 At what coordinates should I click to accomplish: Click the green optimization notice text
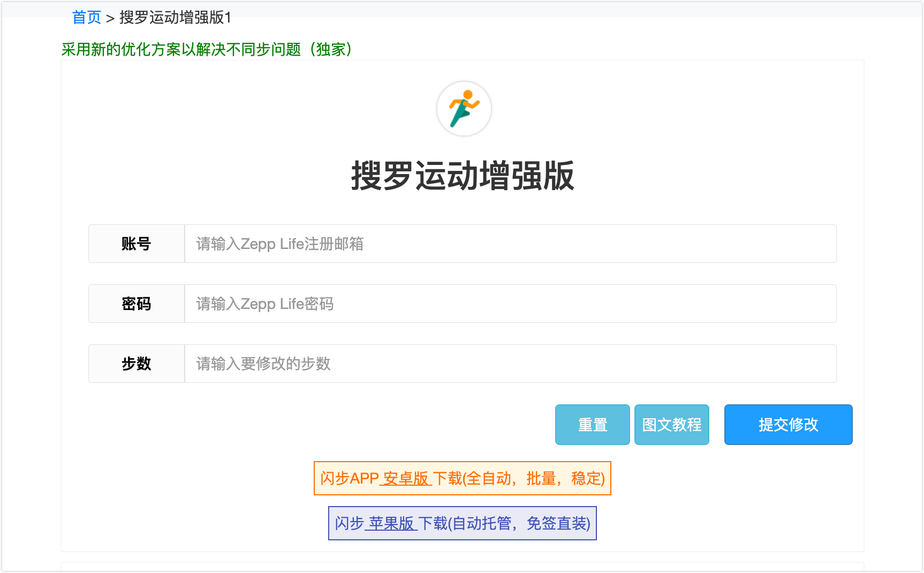coord(207,51)
